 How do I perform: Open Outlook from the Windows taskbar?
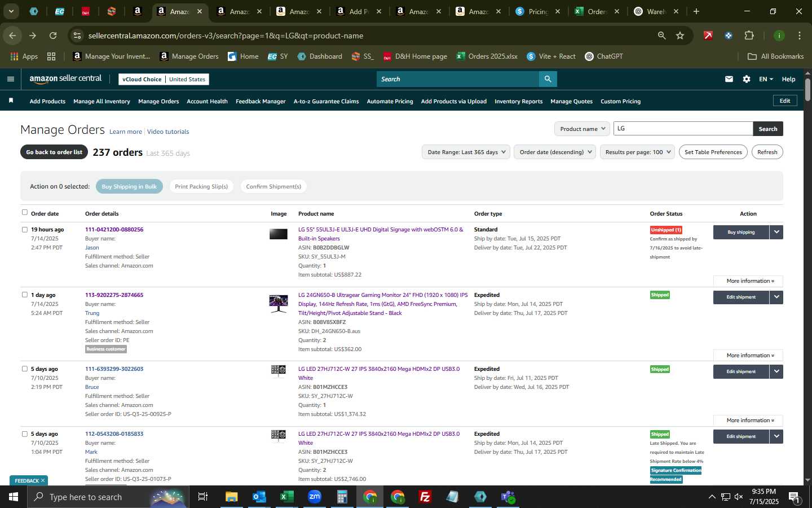[x=259, y=497]
